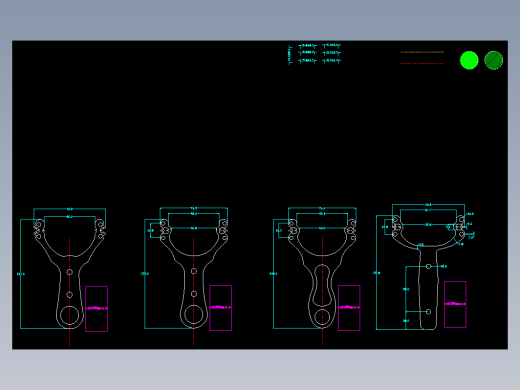Viewport: 520px width, 390px height.
Task: Select the yellow dotted line sample
Action: point(422,52)
